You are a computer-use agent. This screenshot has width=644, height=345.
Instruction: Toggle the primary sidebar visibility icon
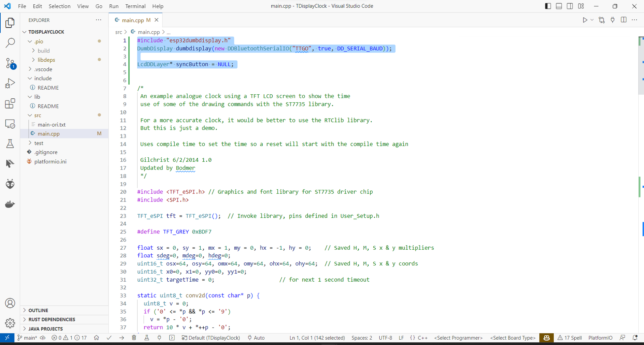[x=548, y=6]
